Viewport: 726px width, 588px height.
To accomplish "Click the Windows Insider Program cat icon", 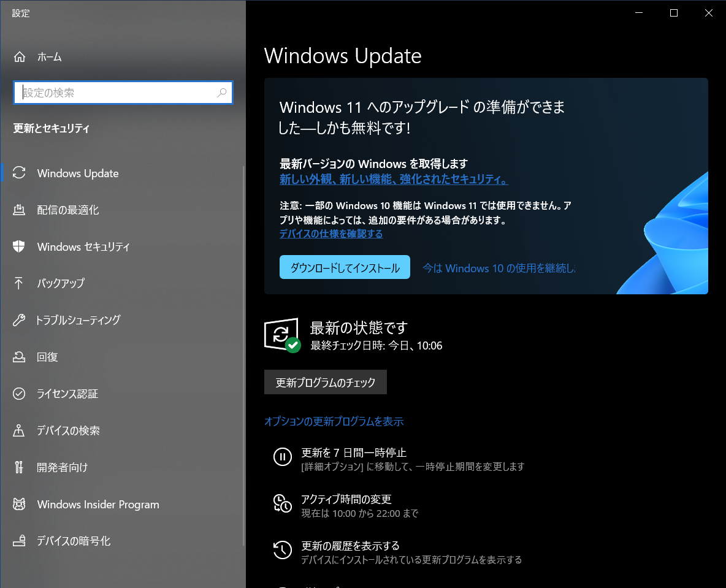I will (19, 504).
